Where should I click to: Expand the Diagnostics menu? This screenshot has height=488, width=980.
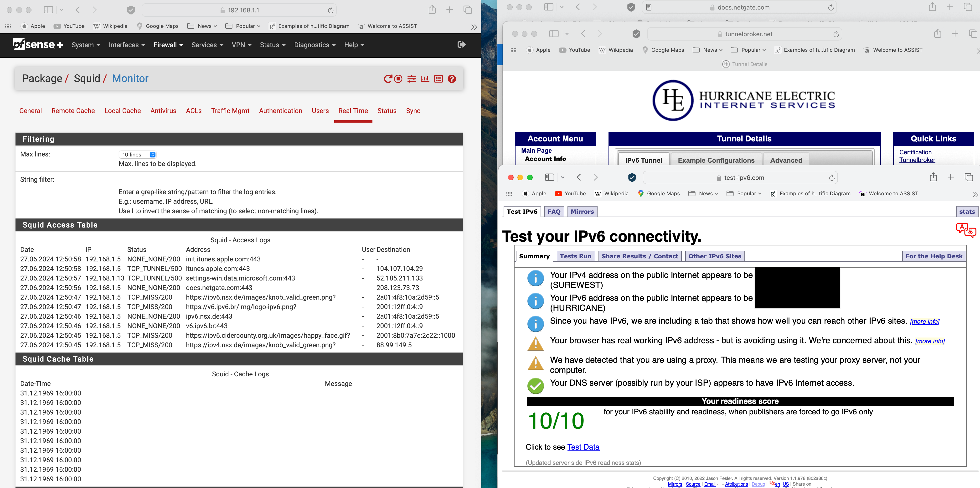315,45
